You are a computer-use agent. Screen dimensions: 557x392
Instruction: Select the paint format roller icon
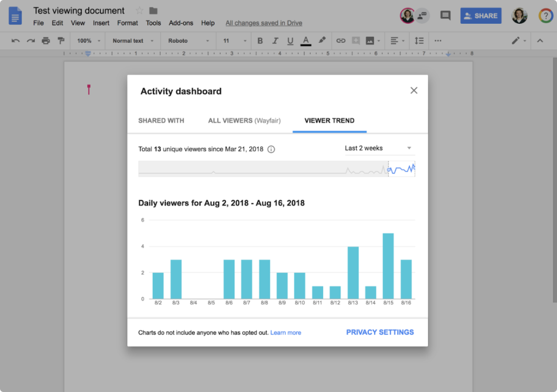pyautogui.click(x=61, y=41)
